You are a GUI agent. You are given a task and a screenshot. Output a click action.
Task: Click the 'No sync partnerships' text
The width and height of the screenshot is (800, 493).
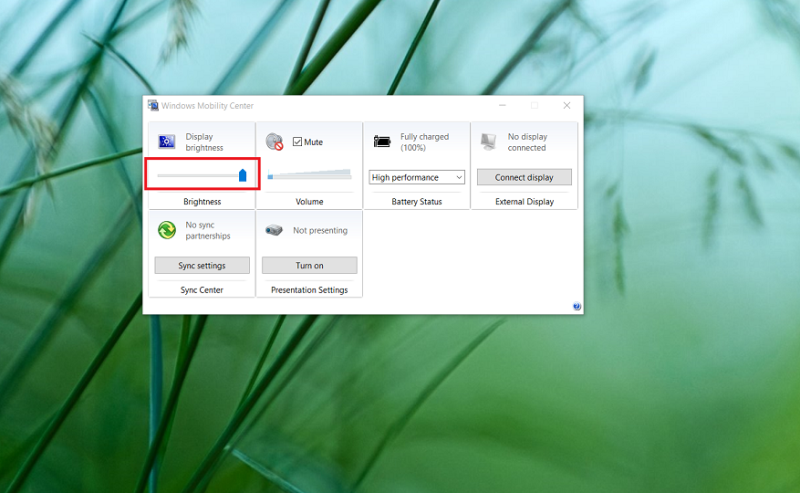(208, 230)
